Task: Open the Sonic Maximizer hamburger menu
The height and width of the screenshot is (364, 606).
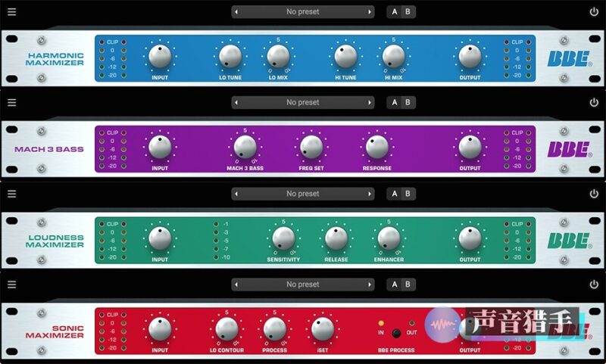Action: click(x=11, y=285)
